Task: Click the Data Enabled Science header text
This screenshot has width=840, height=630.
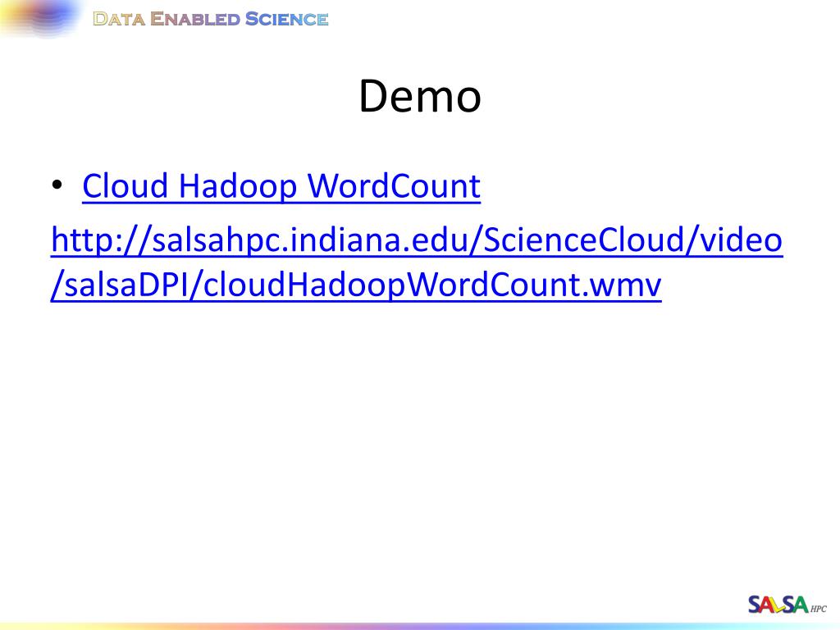Action: [x=211, y=20]
